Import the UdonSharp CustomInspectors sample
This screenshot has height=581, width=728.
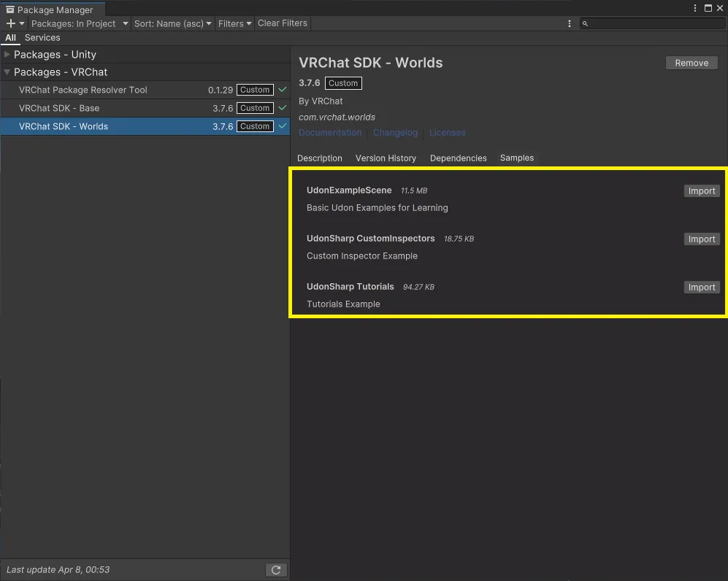click(702, 239)
